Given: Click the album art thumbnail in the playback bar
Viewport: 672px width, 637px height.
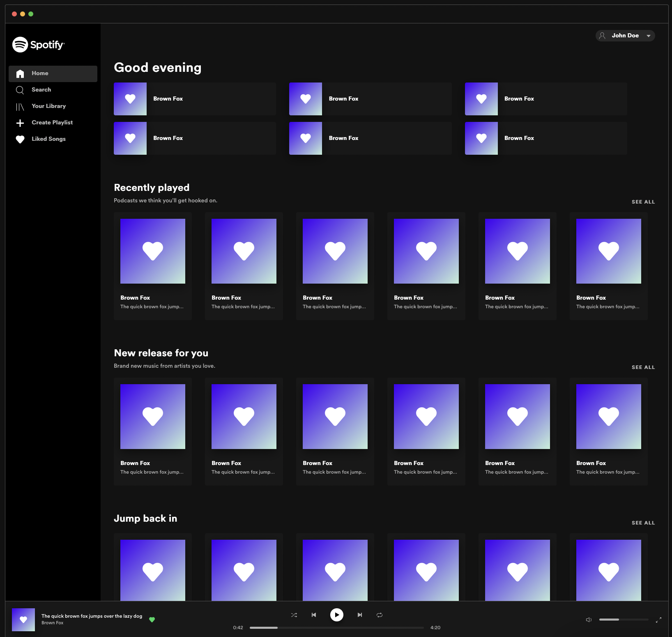Looking at the screenshot, I should point(23,619).
